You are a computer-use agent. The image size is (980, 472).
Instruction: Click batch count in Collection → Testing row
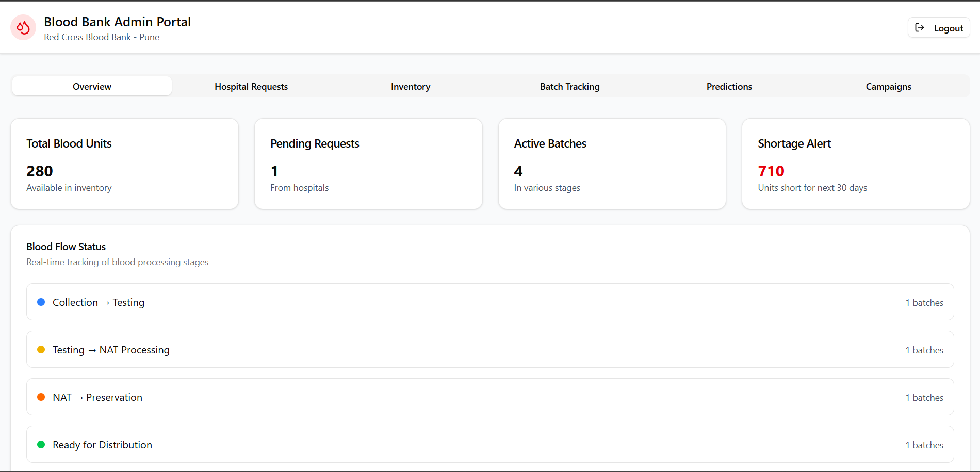tap(924, 303)
